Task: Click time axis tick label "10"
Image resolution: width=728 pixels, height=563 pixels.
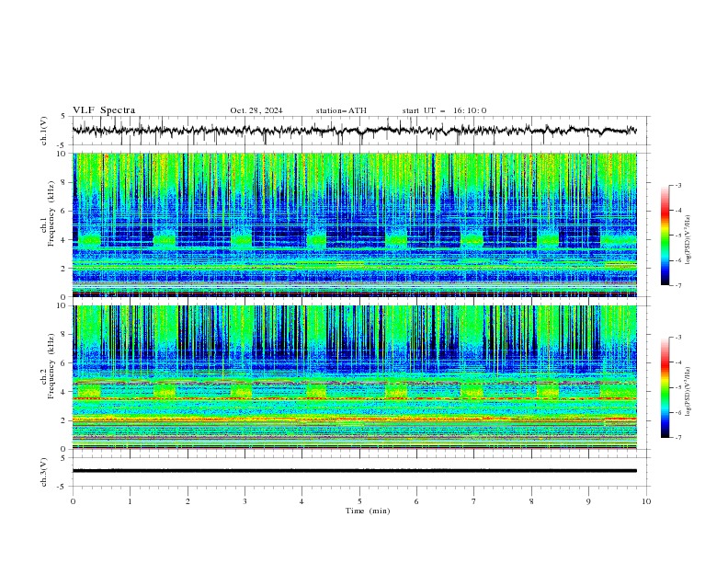Action: click(x=646, y=501)
